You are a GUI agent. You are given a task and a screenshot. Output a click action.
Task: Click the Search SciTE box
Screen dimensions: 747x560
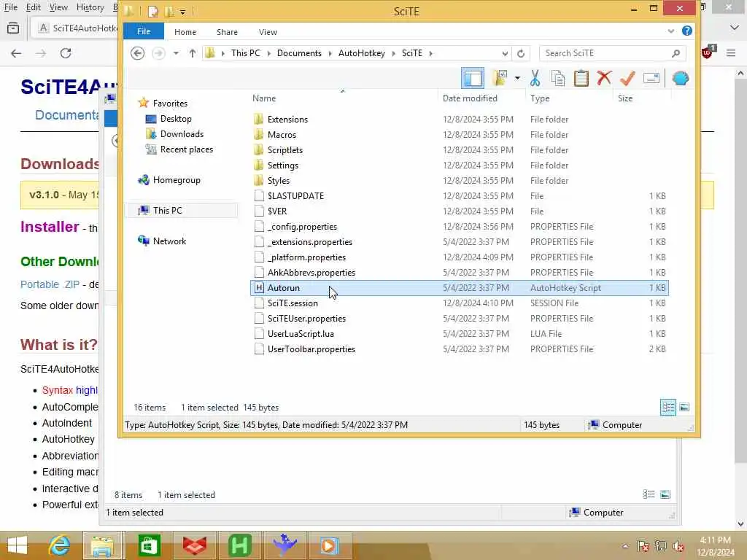612,53
